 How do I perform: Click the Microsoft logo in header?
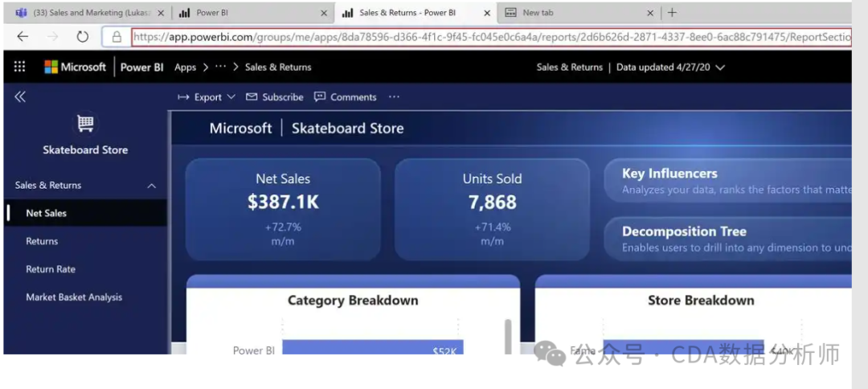pos(75,67)
